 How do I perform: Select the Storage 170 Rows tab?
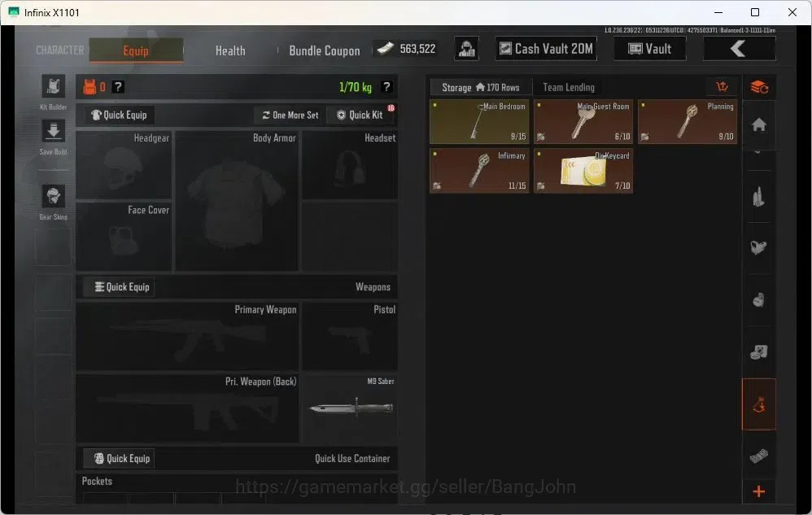pos(481,88)
